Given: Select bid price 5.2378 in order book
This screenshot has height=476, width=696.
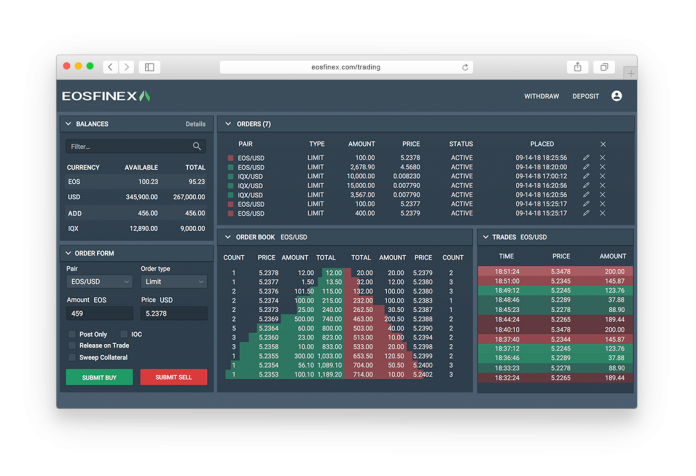Looking at the screenshot, I should tap(268, 273).
